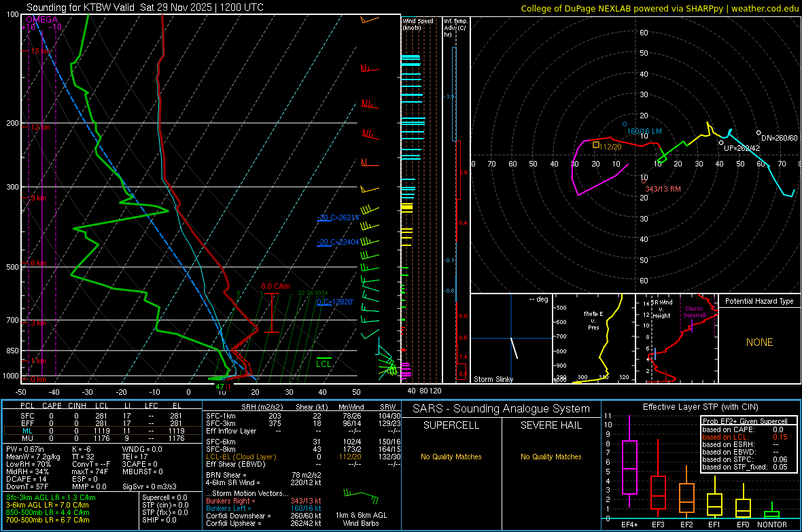802x532 pixels.
Task: Click the Corfidi Upshear = 262/42 kt line
Action: click(x=264, y=523)
